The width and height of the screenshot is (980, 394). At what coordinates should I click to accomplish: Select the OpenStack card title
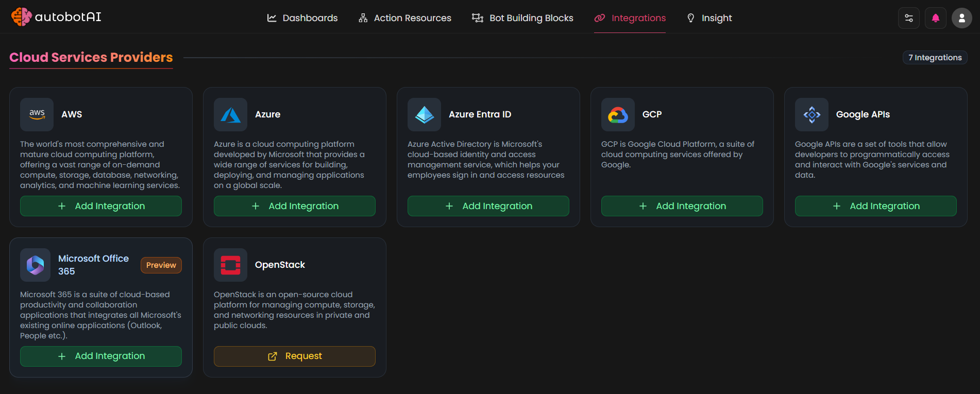(x=280, y=265)
